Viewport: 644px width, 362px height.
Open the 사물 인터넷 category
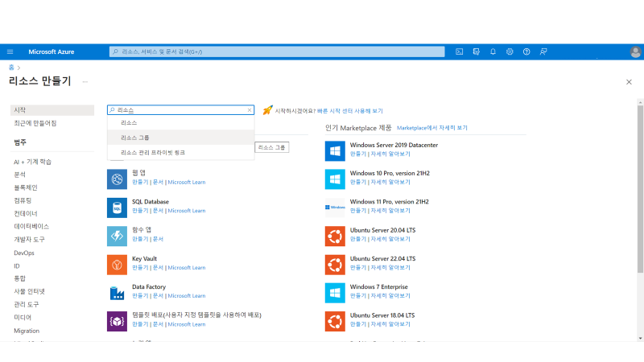[30, 291]
